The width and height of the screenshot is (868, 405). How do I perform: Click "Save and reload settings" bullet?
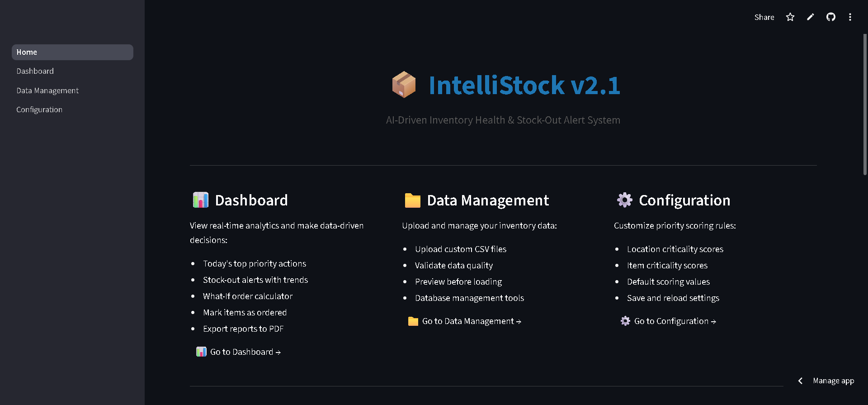673,298
